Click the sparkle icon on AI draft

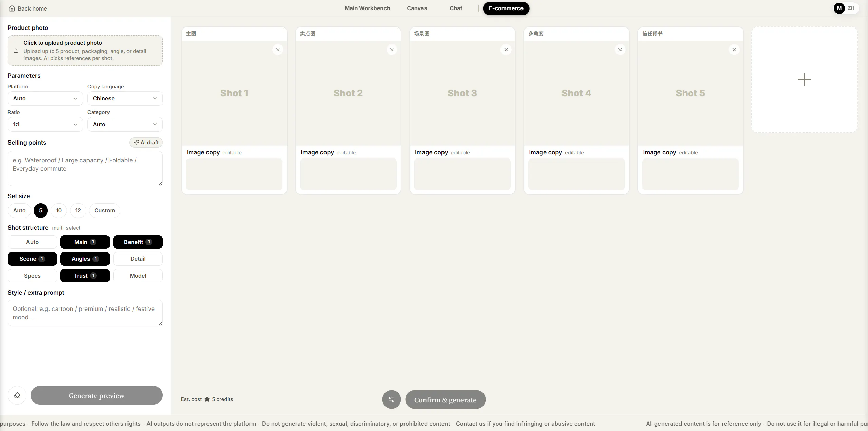click(x=136, y=143)
